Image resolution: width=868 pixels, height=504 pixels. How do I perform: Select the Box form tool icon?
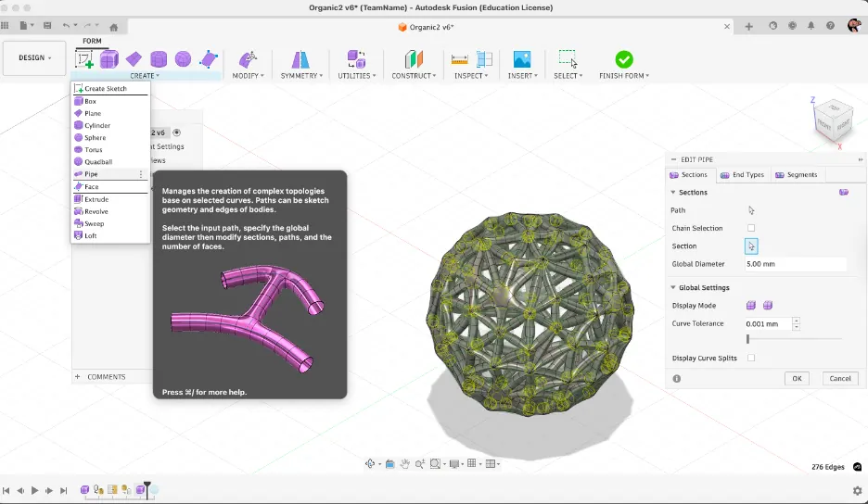point(109,58)
